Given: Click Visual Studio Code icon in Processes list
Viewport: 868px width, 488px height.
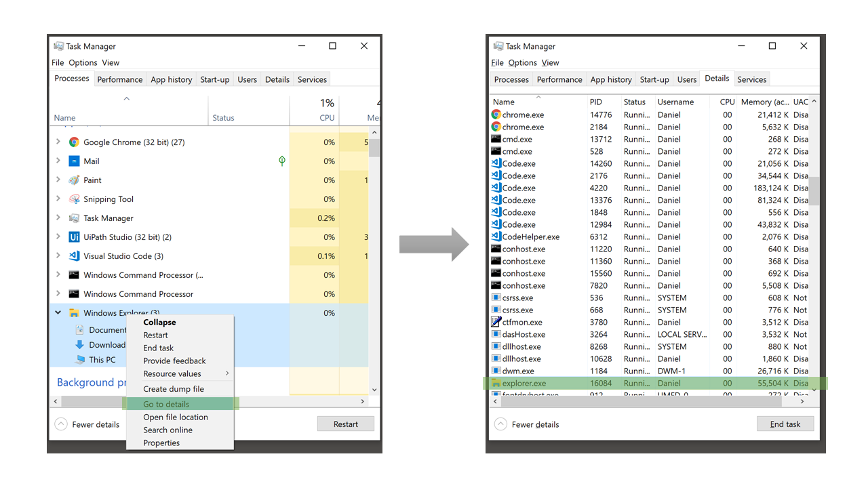Looking at the screenshot, I should point(74,256).
